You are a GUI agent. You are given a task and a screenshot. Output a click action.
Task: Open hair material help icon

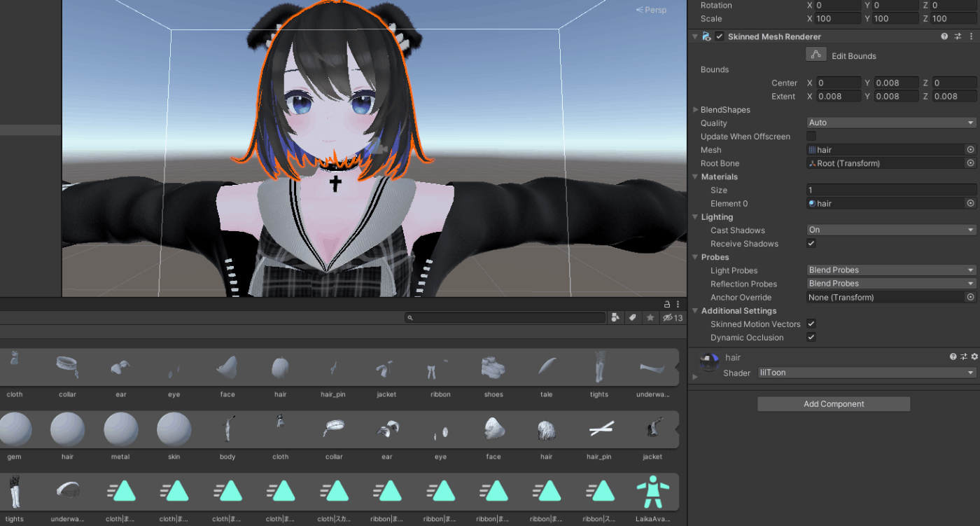pyautogui.click(x=953, y=357)
